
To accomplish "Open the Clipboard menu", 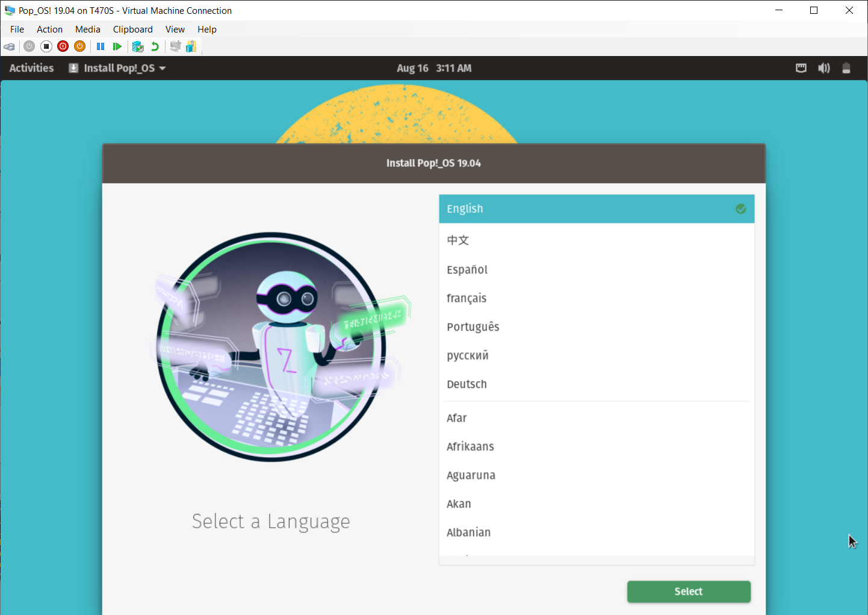I will pyautogui.click(x=133, y=29).
